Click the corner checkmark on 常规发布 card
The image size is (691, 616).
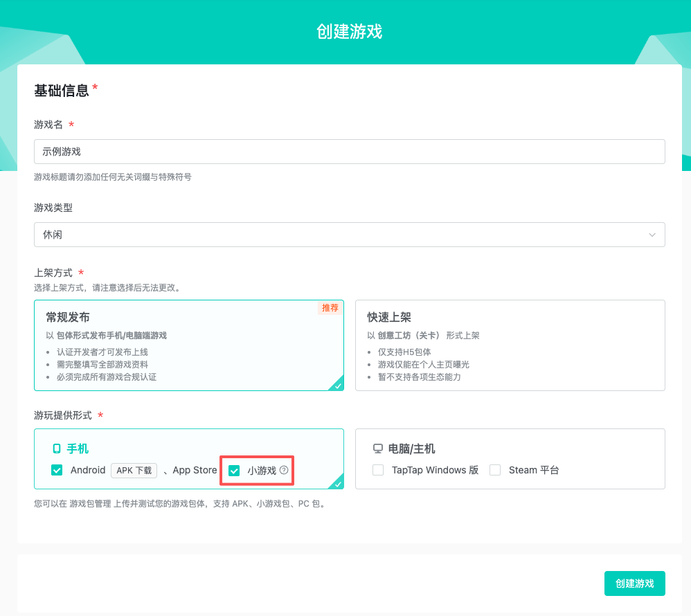pyautogui.click(x=337, y=385)
